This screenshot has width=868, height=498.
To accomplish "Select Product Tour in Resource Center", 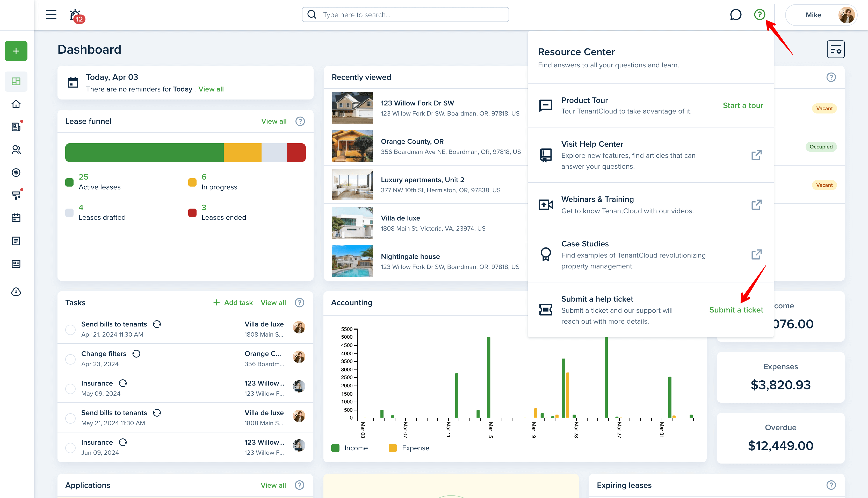I will [x=650, y=105].
